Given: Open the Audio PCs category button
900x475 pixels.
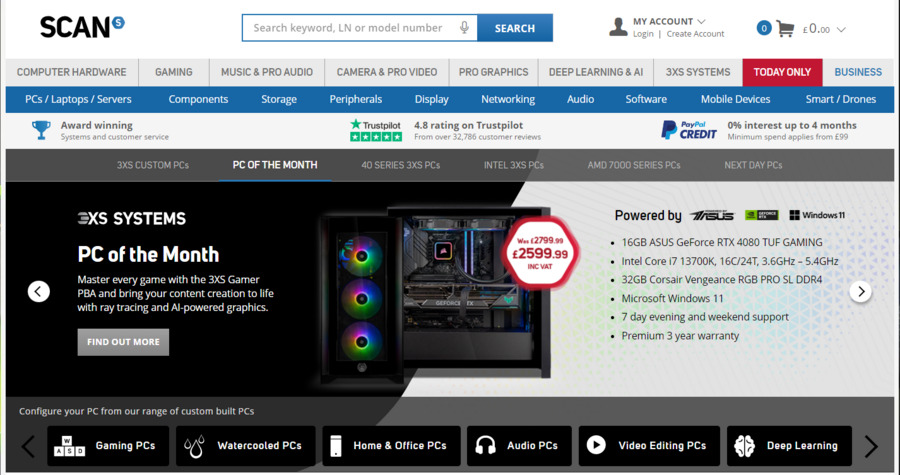Looking at the screenshot, I should (519, 446).
